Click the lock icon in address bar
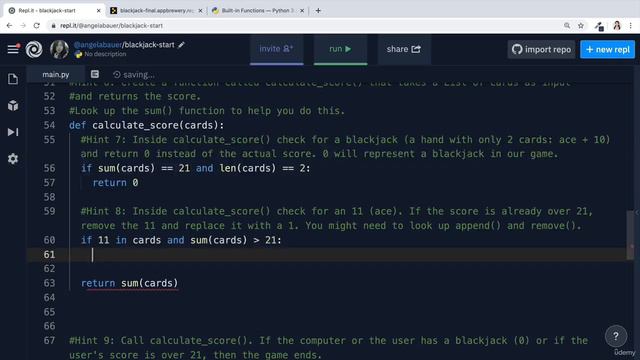This screenshot has height=360, width=640. [x=53, y=25]
